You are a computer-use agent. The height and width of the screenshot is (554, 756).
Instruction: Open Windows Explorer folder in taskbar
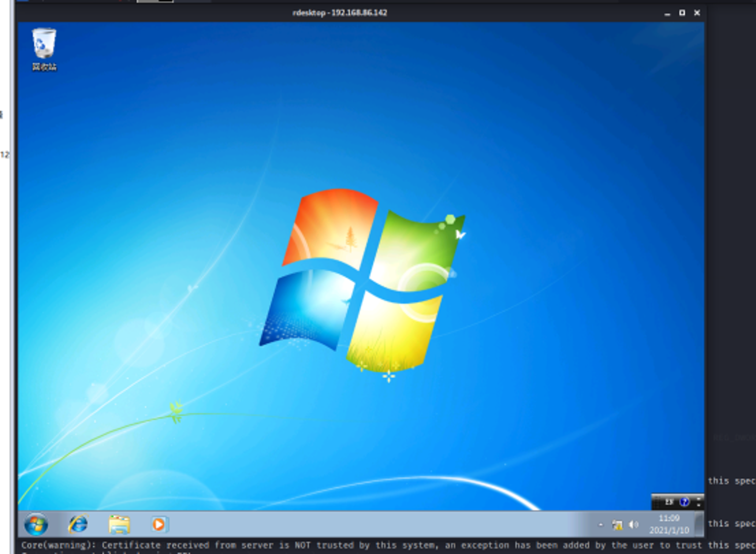[119, 525]
